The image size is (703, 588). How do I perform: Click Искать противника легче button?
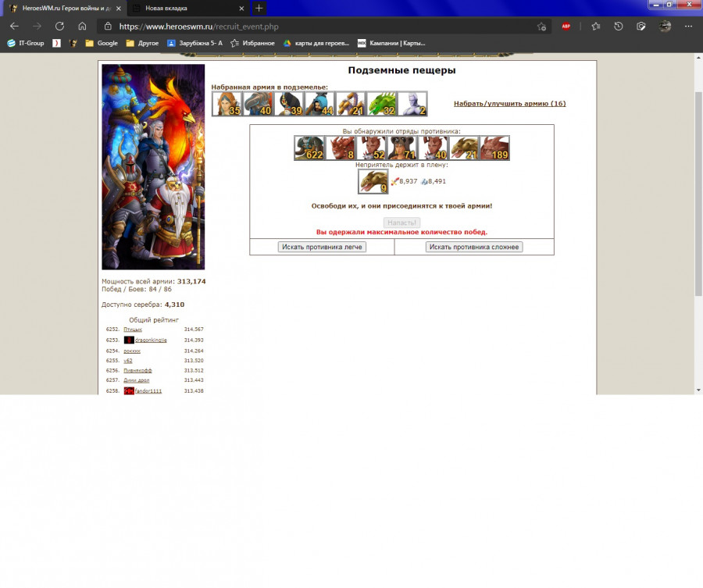[x=322, y=247]
